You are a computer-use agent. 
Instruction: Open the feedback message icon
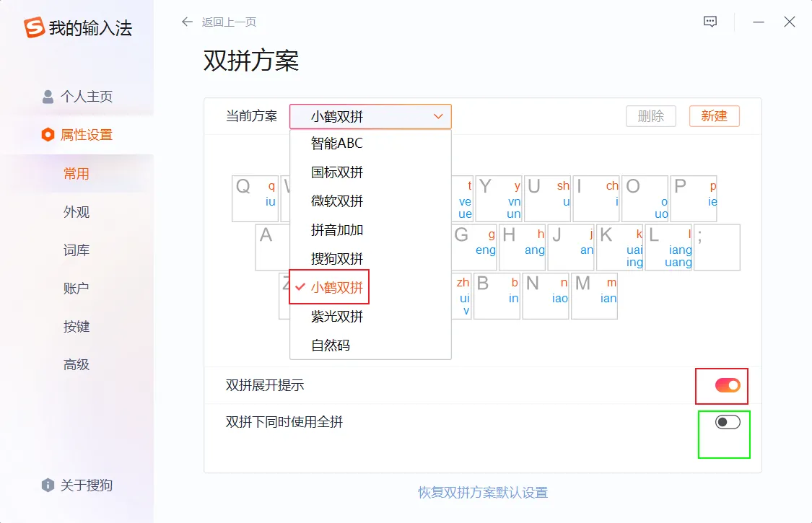(x=710, y=22)
